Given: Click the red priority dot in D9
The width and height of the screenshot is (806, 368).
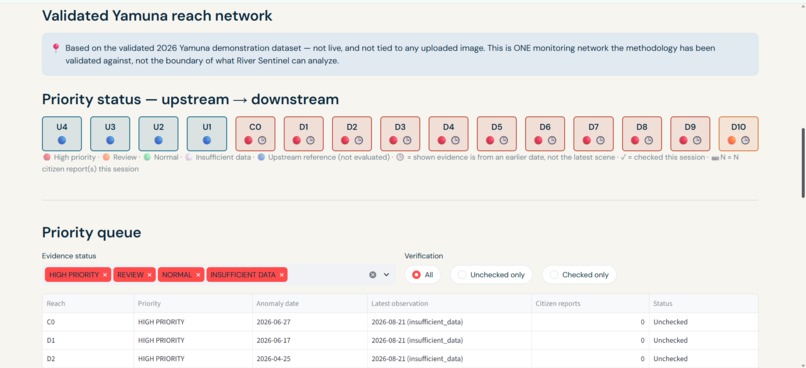Looking at the screenshot, I should pos(683,140).
